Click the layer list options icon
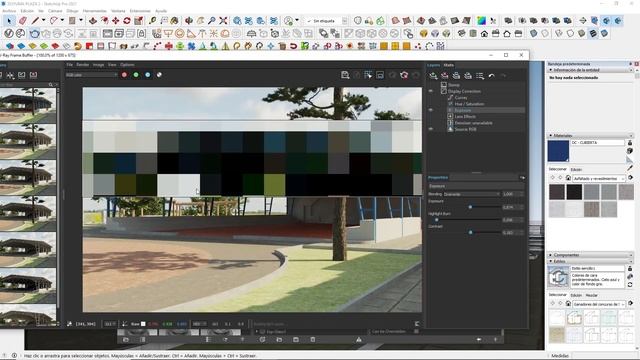The image size is (640, 360). tap(480, 76)
